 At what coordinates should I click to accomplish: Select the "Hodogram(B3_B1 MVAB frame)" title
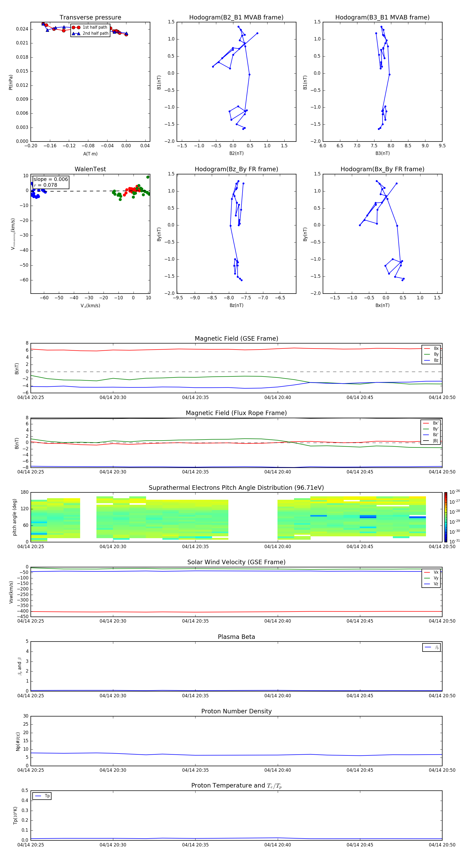[382, 18]
